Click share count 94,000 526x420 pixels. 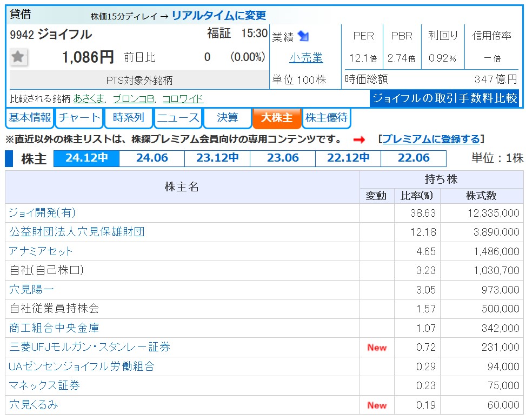[x=503, y=366]
